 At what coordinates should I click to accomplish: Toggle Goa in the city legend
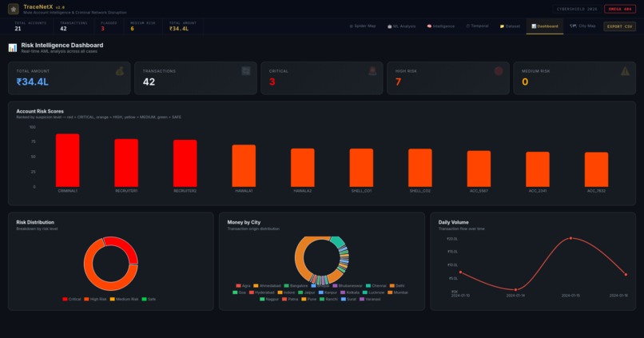[x=239, y=292]
